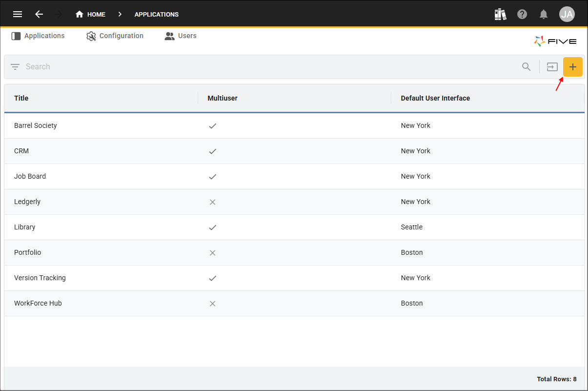
Task: Click the Five logo
Action: pyautogui.click(x=555, y=41)
